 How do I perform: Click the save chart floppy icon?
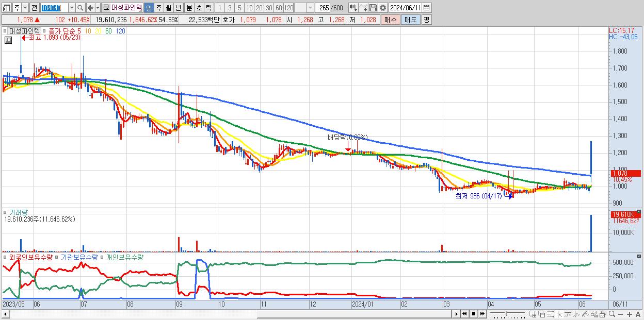(x=373, y=8)
